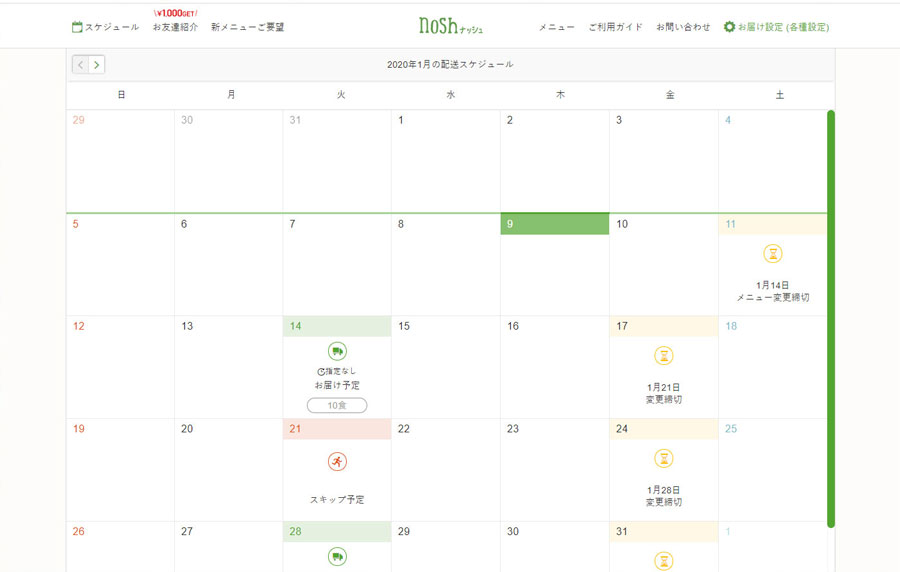This screenshot has width=900, height=572.
Task: Open お問い合わせ page
Action: pyautogui.click(x=683, y=27)
